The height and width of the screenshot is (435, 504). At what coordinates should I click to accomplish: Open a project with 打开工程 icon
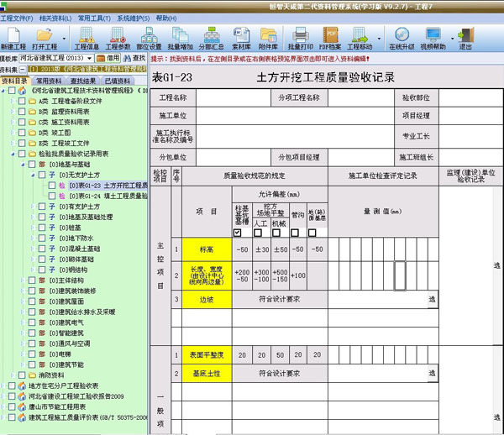(x=45, y=39)
